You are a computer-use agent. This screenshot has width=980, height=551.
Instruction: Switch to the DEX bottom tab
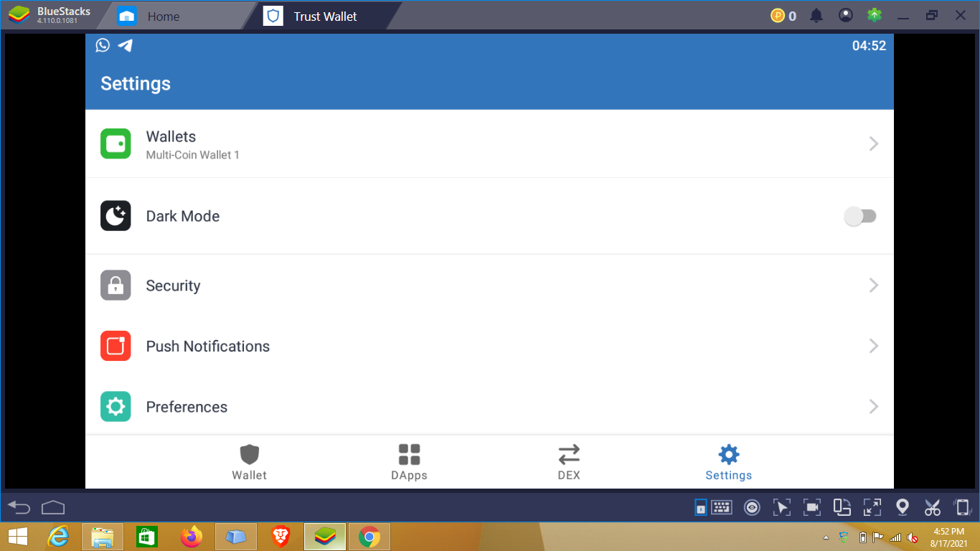click(569, 462)
